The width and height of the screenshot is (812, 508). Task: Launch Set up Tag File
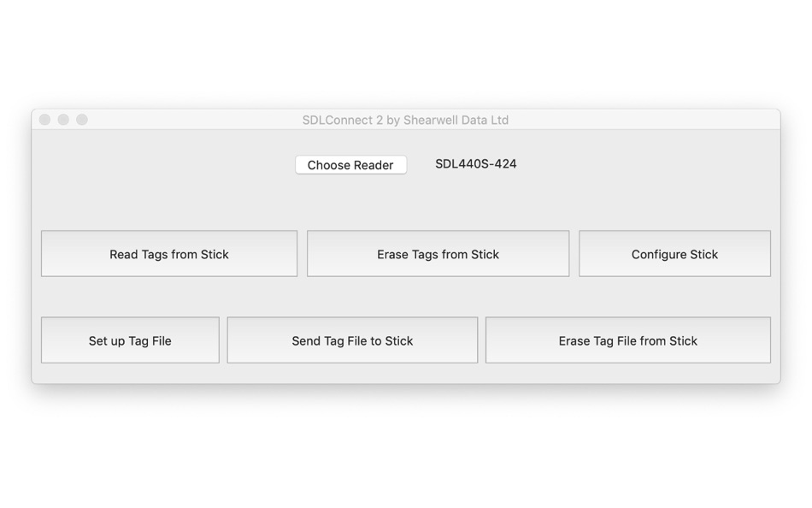pos(130,340)
